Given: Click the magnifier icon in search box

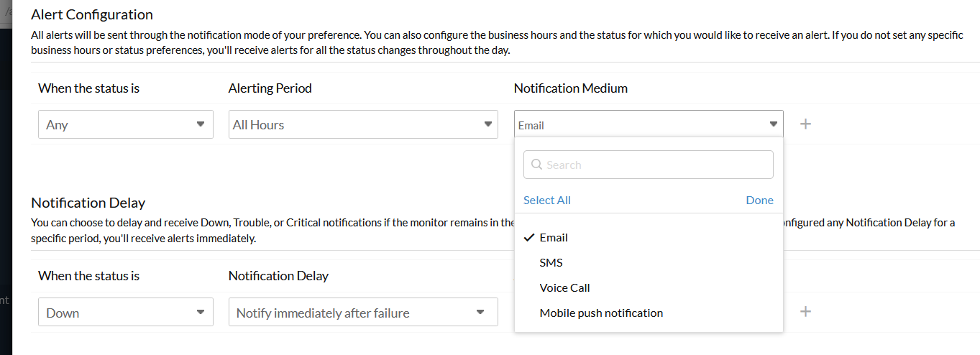Looking at the screenshot, I should click(536, 165).
